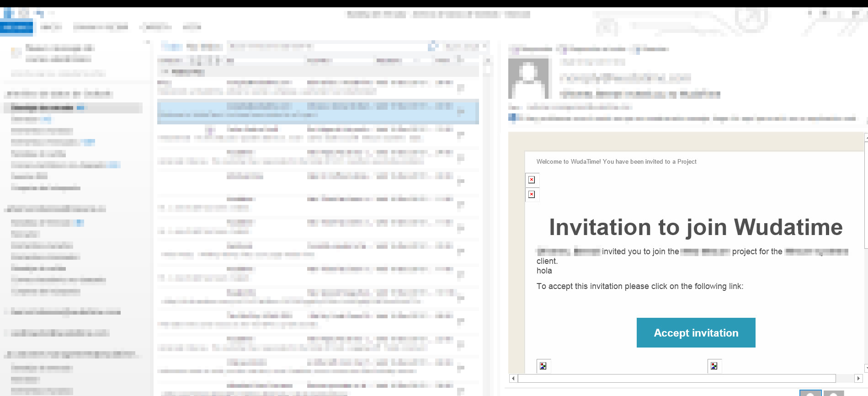Click the sender's avatar picture
868x396 pixels.
click(x=528, y=78)
